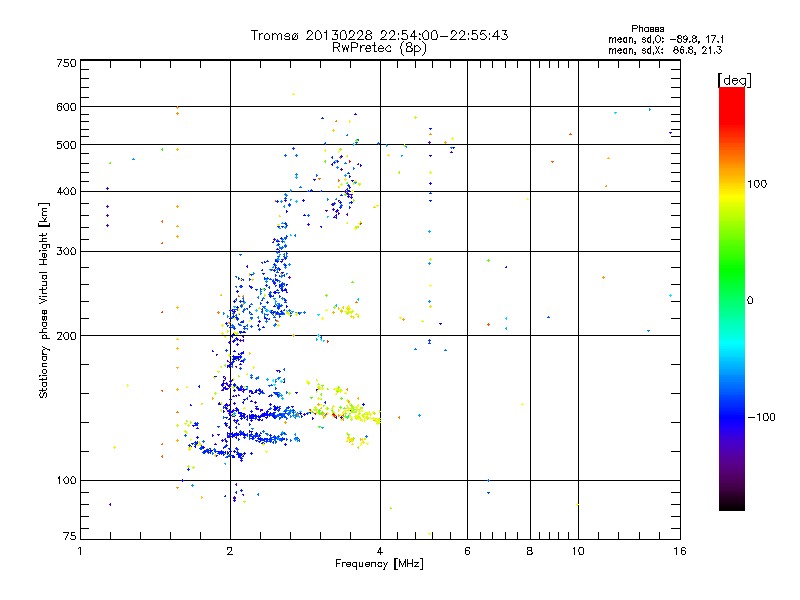Click x-axis tick label '8'
800x600 pixels.
(530, 551)
